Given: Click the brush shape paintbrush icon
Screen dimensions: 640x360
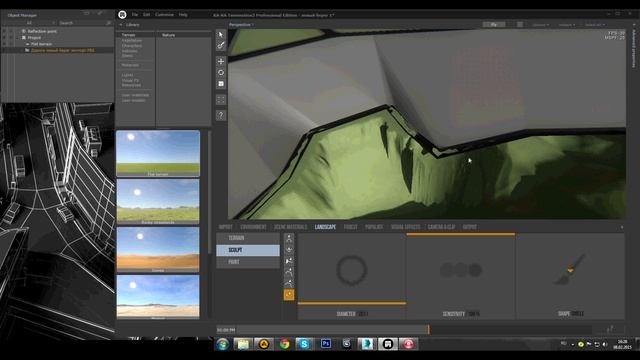Looking at the screenshot, I should [570, 269].
